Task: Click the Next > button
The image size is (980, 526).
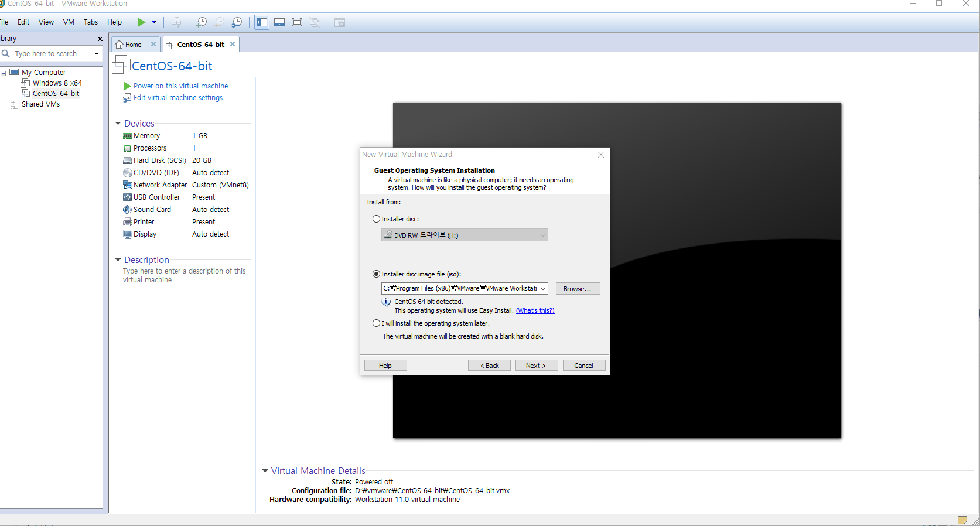Action: pos(537,366)
